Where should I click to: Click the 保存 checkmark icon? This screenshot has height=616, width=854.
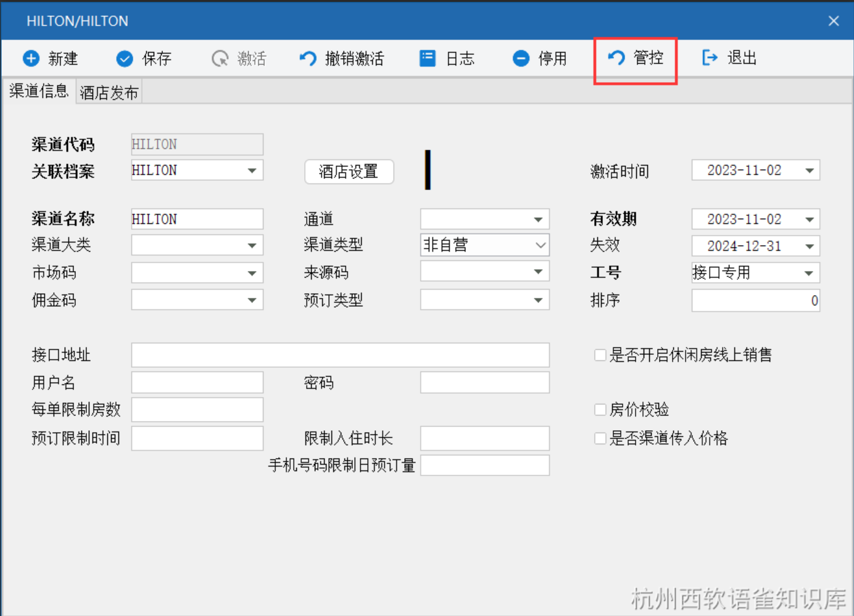(x=125, y=59)
